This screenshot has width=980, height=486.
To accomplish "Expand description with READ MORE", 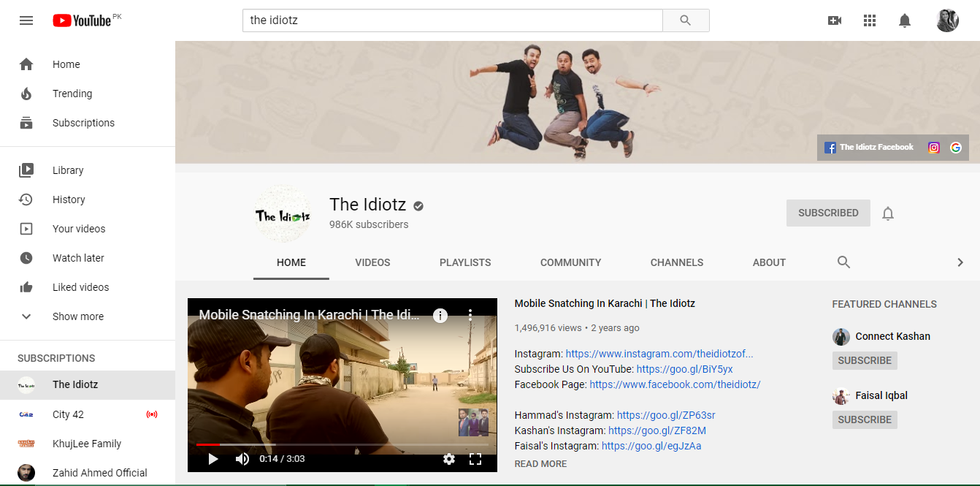I will (x=540, y=464).
